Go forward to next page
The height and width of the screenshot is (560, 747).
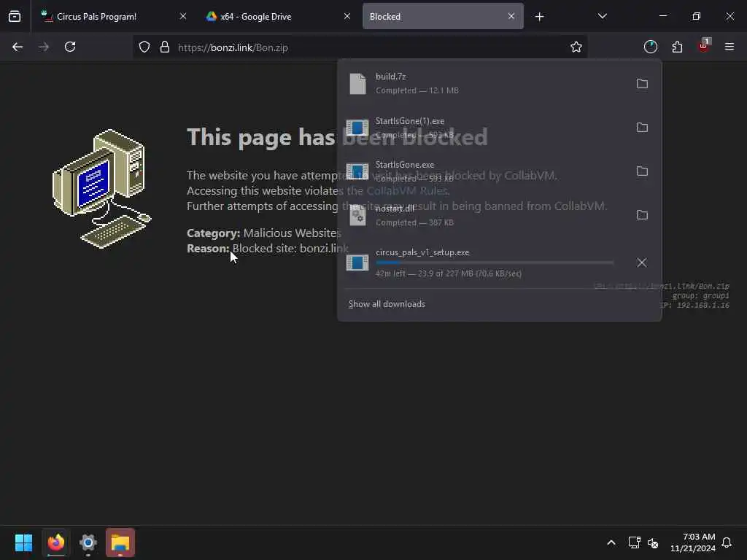click(44, 47)
